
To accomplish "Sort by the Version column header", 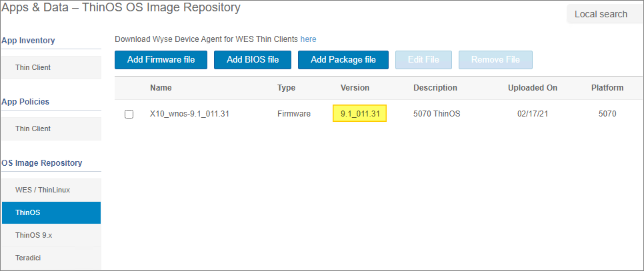I will [x=355, y=88].
